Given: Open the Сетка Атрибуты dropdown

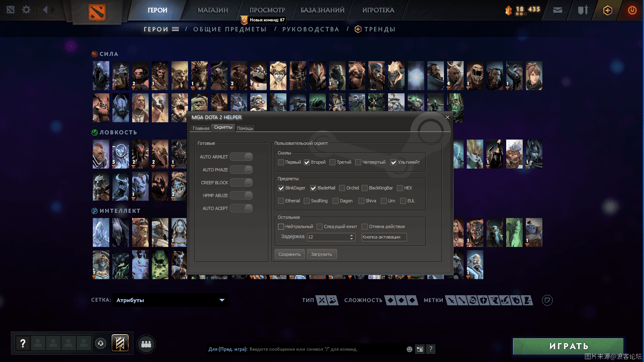Looking at the screenshot, I should 170,300.
